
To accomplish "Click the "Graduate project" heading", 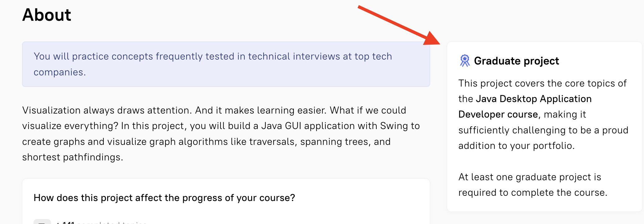I will 516,61.
